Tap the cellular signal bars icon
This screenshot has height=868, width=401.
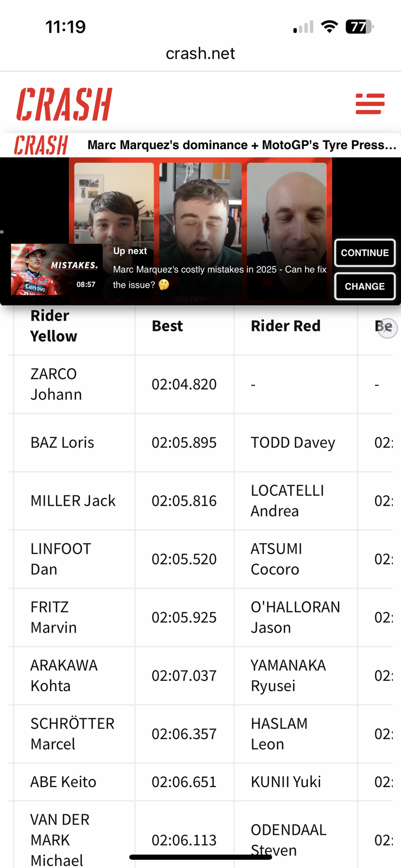[303, 27]
